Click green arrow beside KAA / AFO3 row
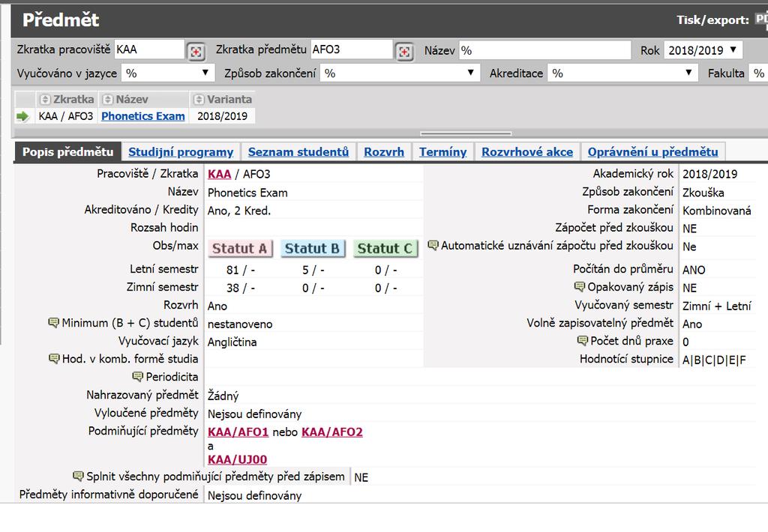Viewport: 768px width, 532px height. tap(22, 116)
